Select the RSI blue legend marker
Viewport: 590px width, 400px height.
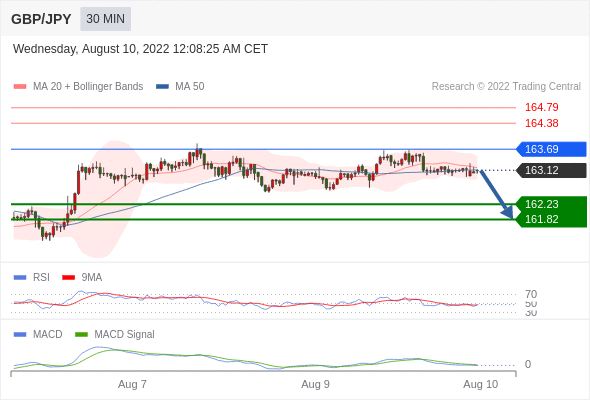click(x=20, y=278)
